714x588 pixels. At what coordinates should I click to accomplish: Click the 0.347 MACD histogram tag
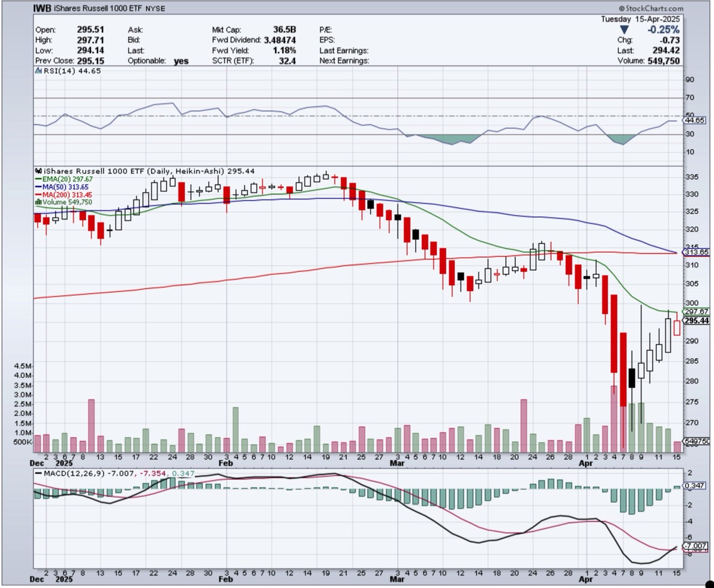click(x=695, y=486)
